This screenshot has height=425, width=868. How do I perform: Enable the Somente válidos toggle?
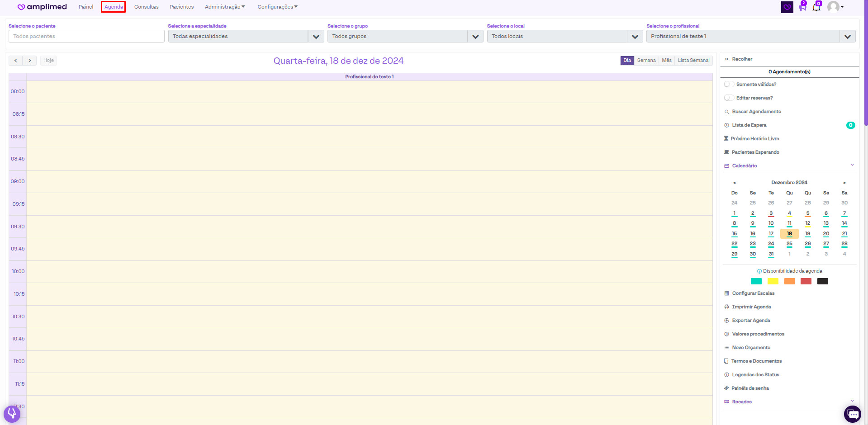[729, 85]
